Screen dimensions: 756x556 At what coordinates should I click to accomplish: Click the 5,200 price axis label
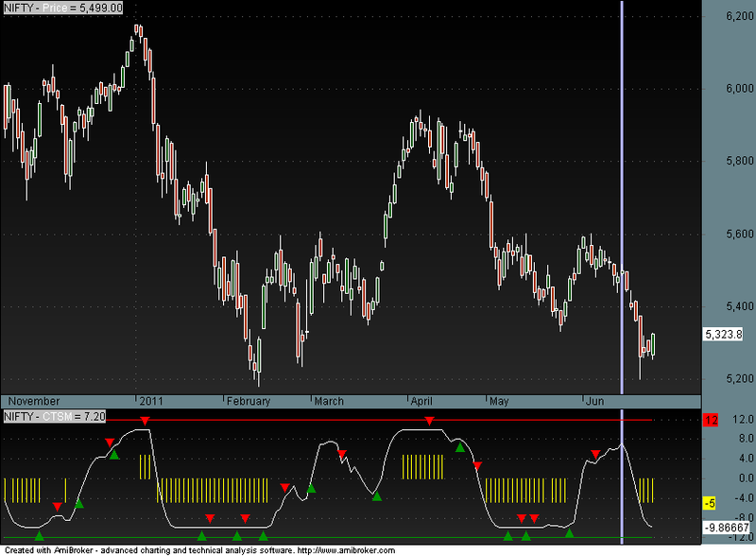(740, 379)
